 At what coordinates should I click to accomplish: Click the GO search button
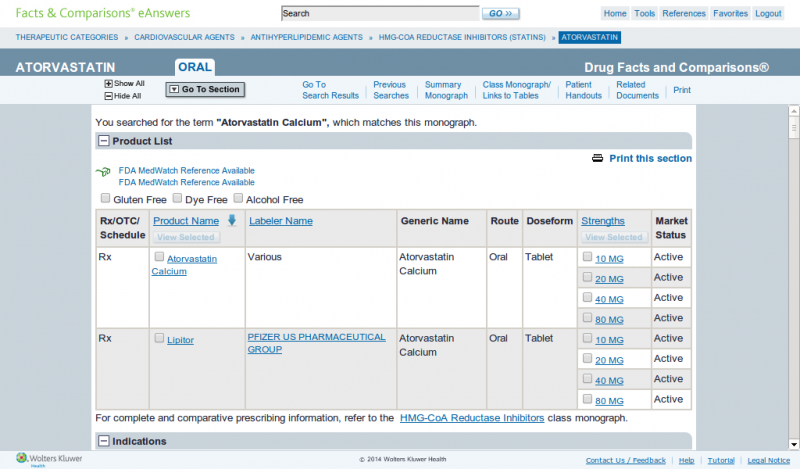coord(501,14)
